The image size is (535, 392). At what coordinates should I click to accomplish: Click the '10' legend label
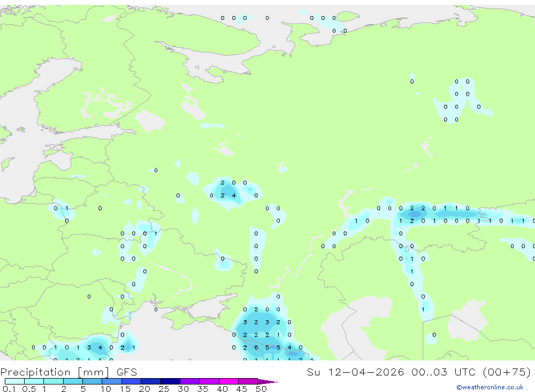(x=106, y=389)
